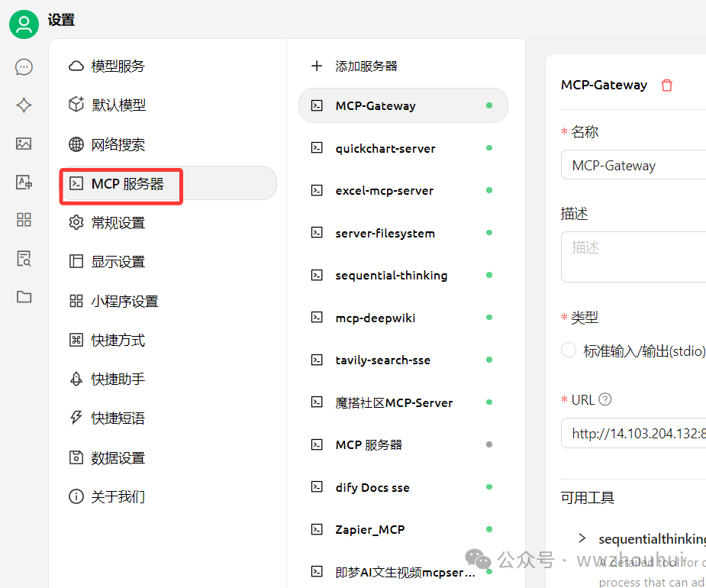Click the terminal icon beside server-filesystem
This screenshot has width=706, height=588.
pyautogui.click(x=317, y=232)
